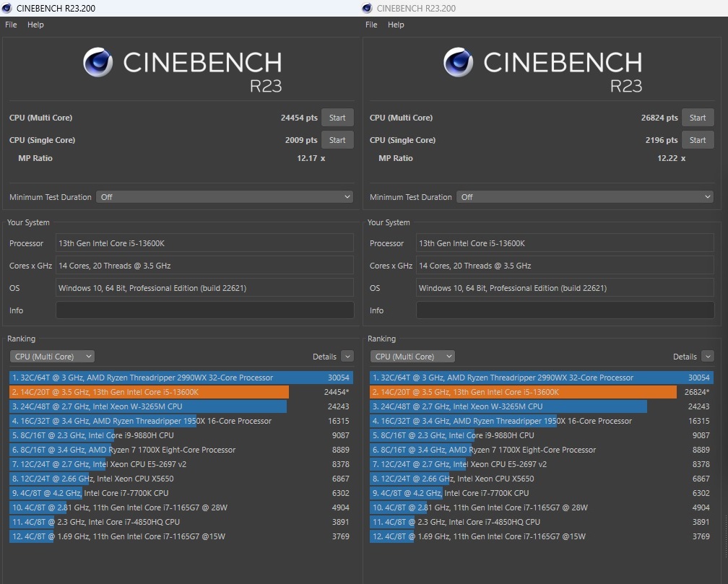Open the File menu in the right Cinebench window
Screen dimensions: 728x584
pos(371,25)
